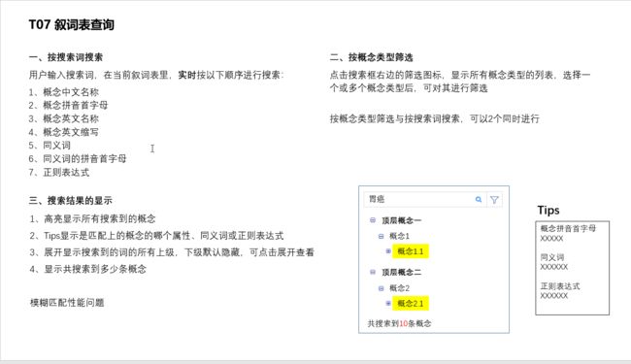Click list item 5、同义词

coord(50,146)
